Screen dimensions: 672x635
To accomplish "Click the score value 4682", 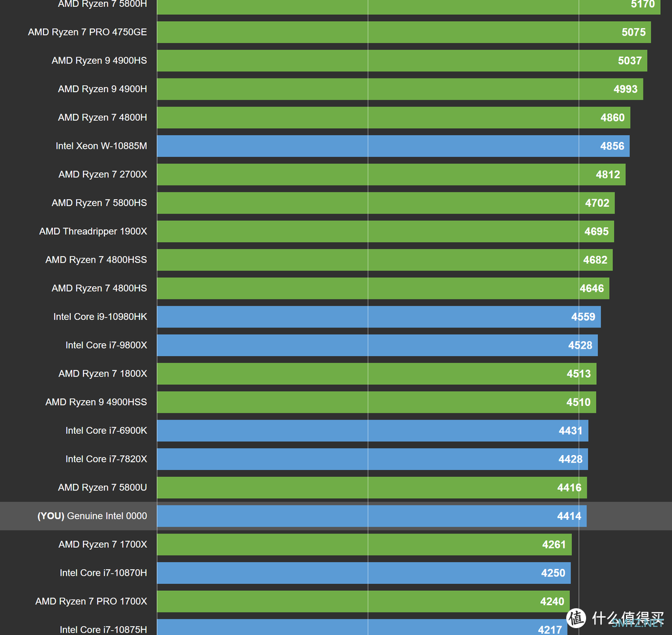I will (595, 260).
